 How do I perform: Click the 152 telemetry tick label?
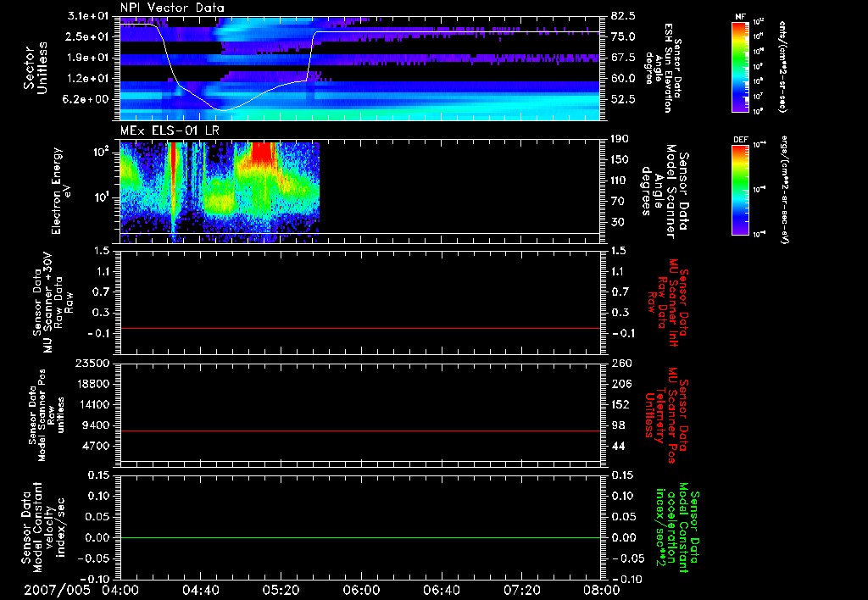[x=620, y=404]
